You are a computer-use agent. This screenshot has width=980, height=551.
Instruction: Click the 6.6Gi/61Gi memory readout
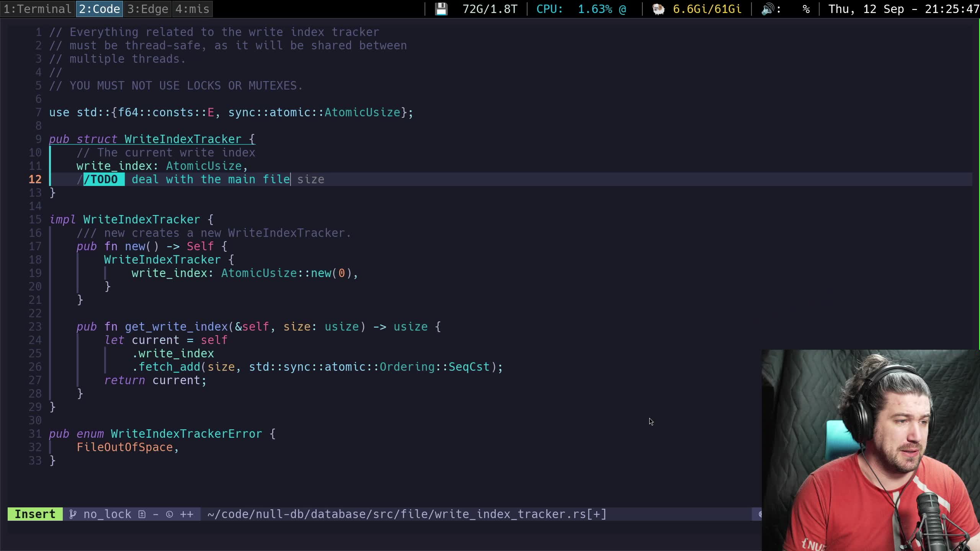(x=707, y=9)
